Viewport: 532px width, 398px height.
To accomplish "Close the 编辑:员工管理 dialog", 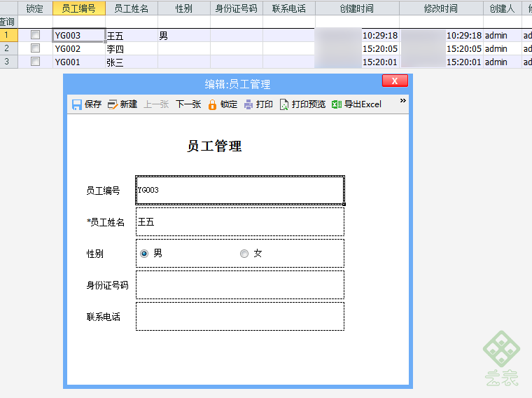I will pyautogui.click(x=395, y=81).
